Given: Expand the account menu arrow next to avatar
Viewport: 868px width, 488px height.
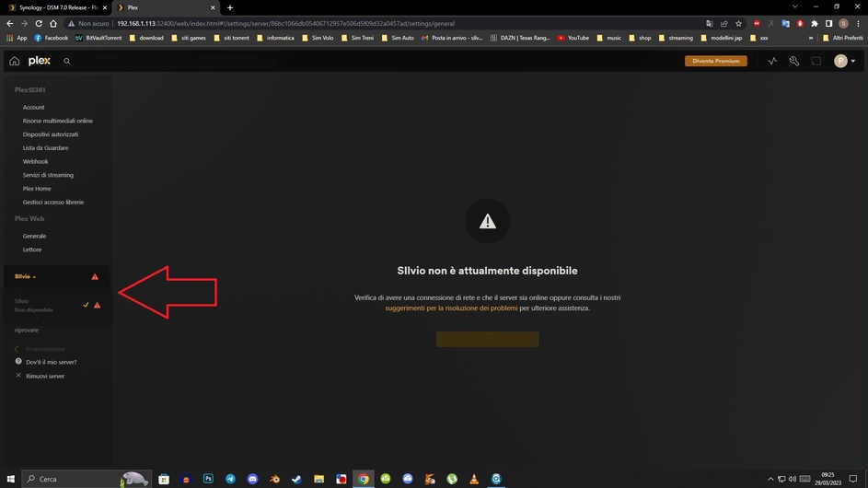Looking at the screenshot, I should 853,61.
